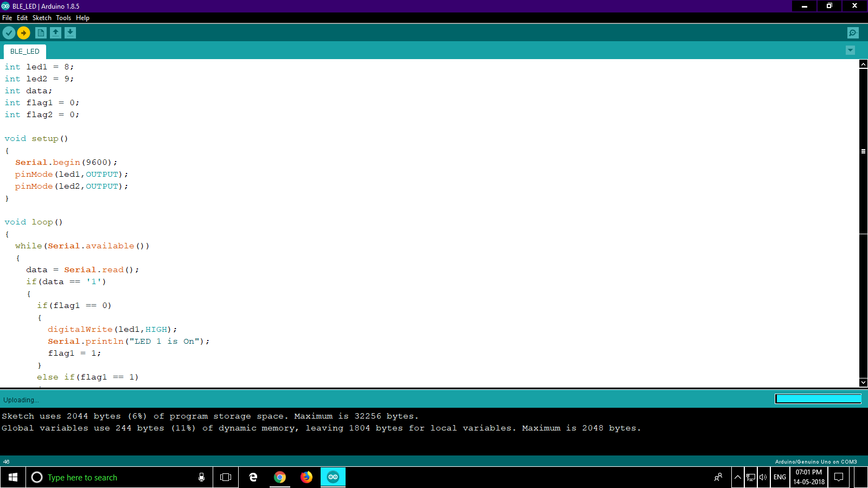
Task: Click the editor vertical scrollbar thumb
Action: point(863,151)
